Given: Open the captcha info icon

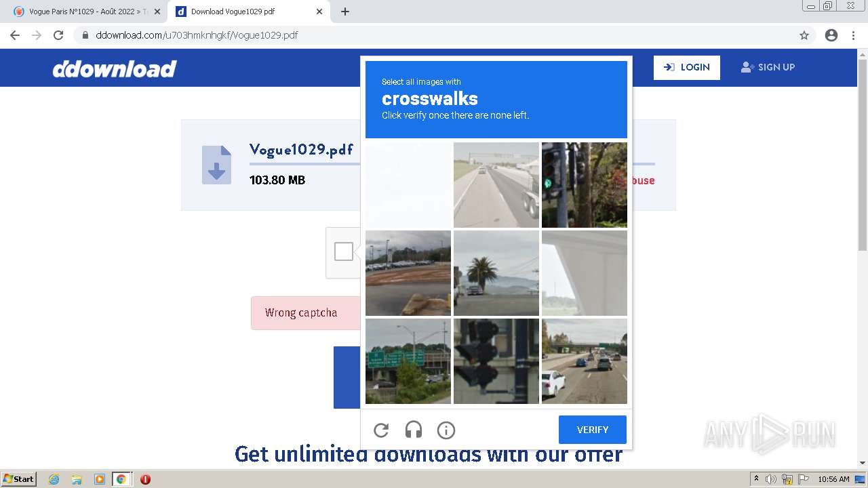Looking at the screenshot, I should click(446, 430).
